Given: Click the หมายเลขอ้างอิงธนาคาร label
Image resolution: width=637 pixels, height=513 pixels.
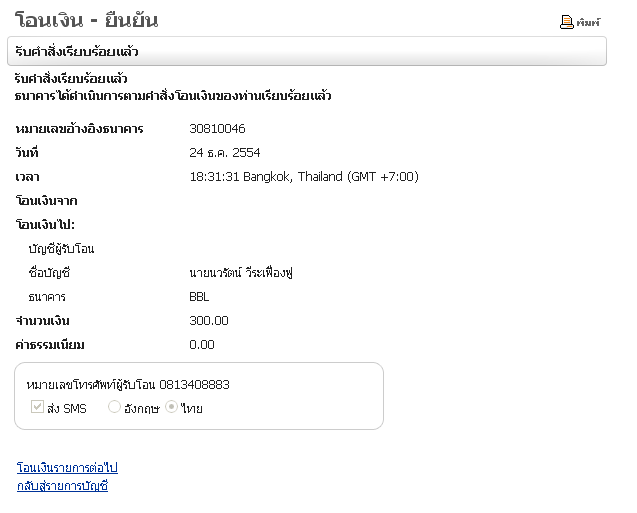Looking at the screenshot, I should [80, 129].
